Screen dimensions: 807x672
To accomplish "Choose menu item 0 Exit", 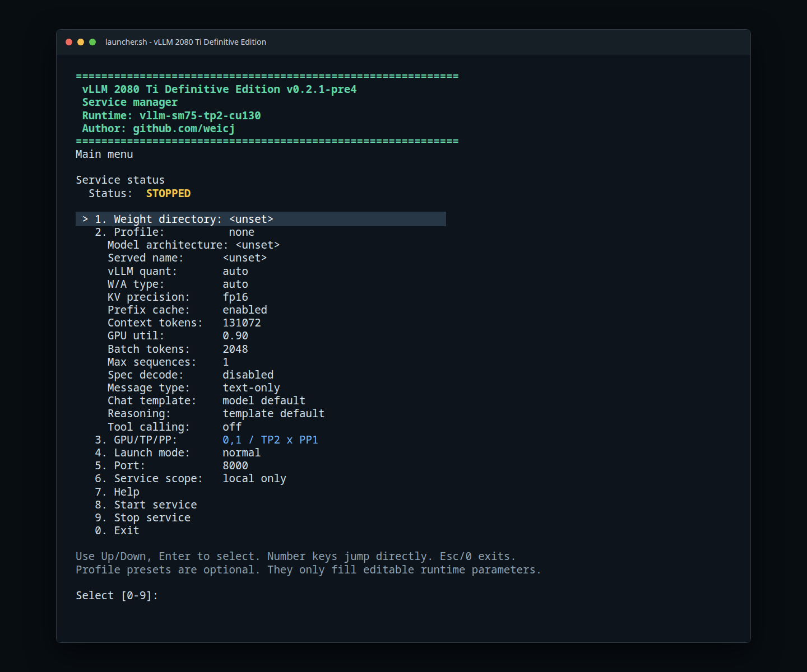I will tap(117, 531).
